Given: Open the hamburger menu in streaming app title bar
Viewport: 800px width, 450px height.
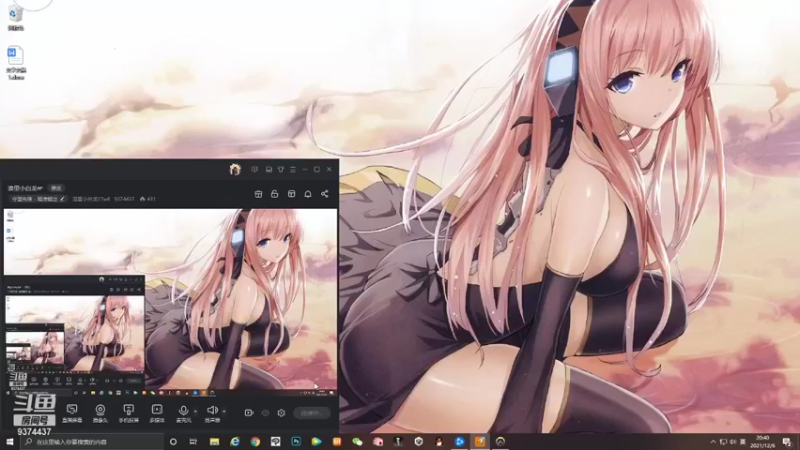Looking at the screenshot, I should tap(293, 169).
